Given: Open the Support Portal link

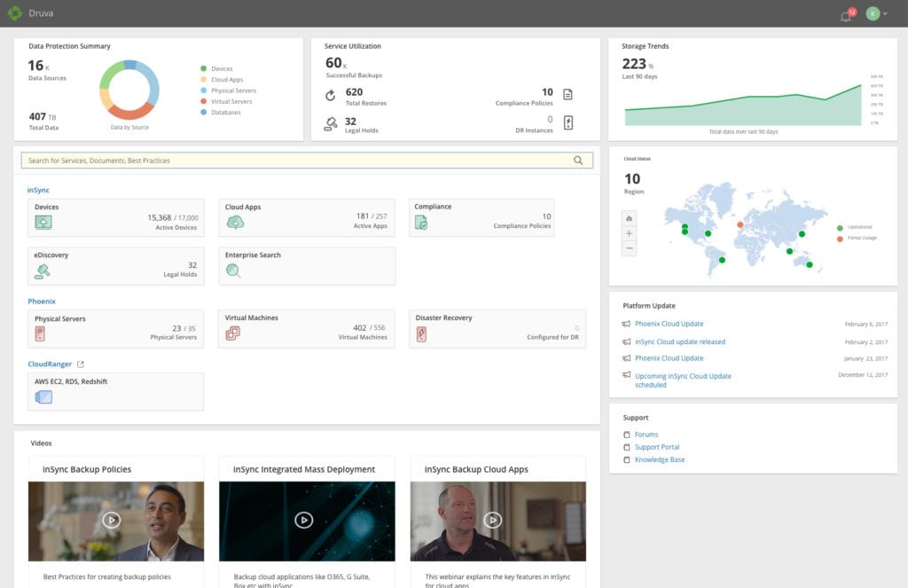Looking at the screenshot, I should [x=657, y=447].
